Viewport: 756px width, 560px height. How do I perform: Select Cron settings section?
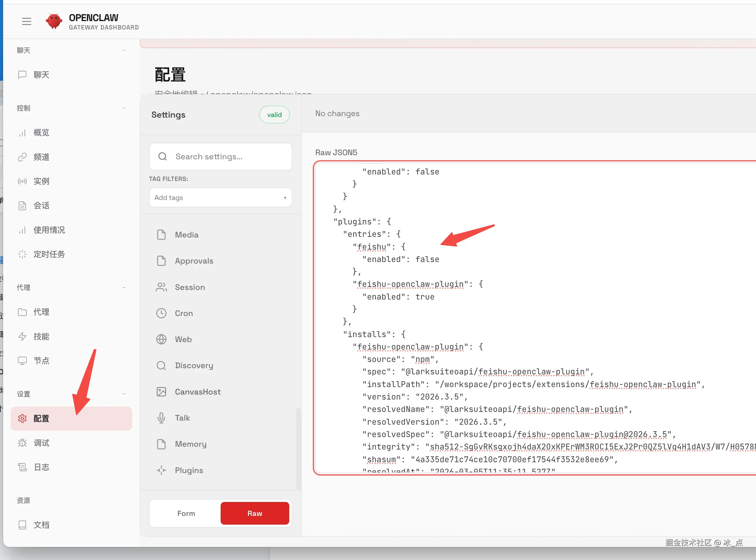[184, 313]
